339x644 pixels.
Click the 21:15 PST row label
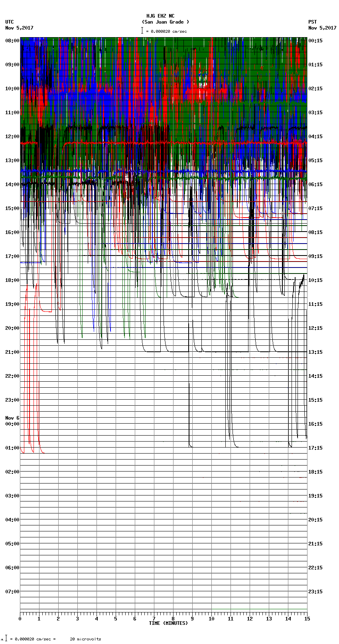click(x=315, y=544)
